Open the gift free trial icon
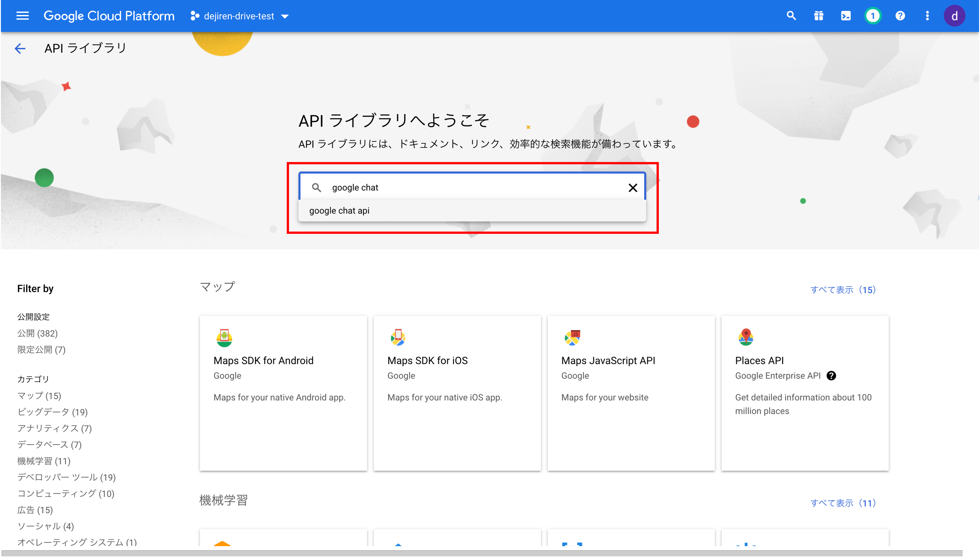The height and width of the screenshot is (557, 980). [x=818, y=16]
